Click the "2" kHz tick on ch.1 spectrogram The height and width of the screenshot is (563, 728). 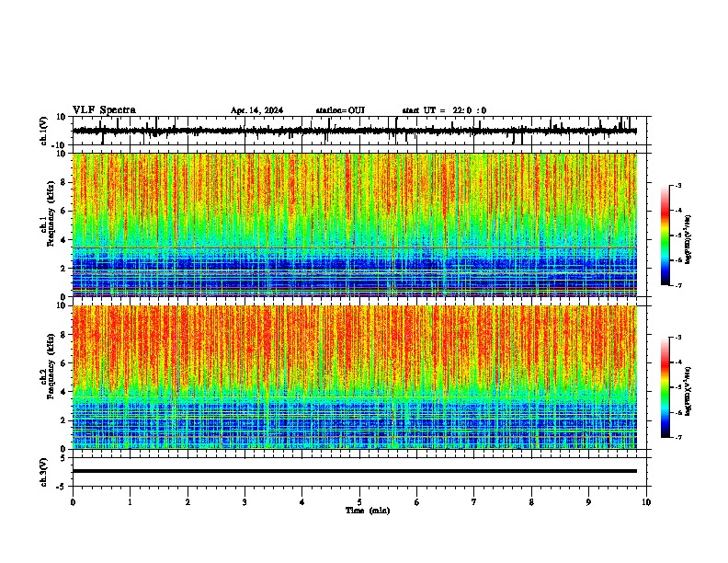coord(64,268)
